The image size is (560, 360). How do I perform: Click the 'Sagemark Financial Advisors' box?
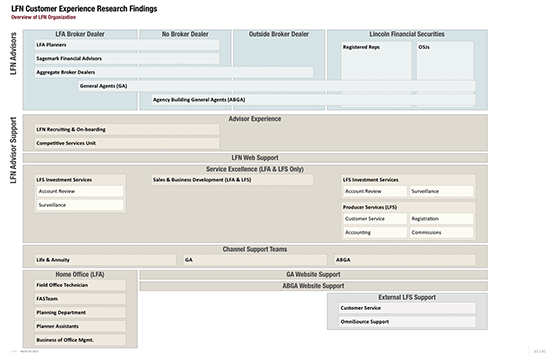(x=127, y=59)
